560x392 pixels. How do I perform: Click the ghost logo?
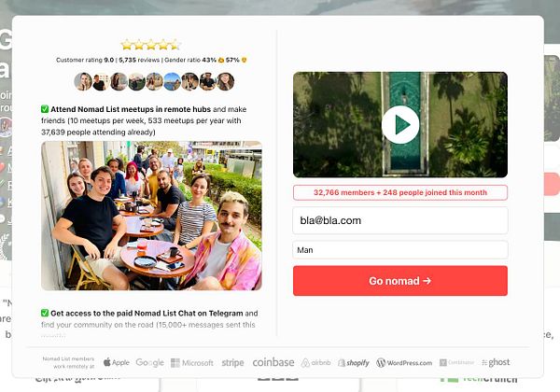pyautogui.click(x=496, y=362)
